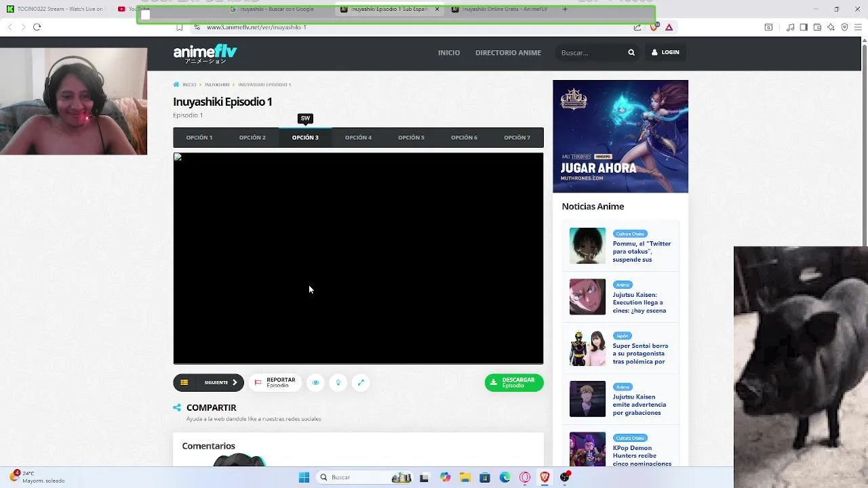
Task: Toggle the browser sidebar panel
Action: coord(804,27)
